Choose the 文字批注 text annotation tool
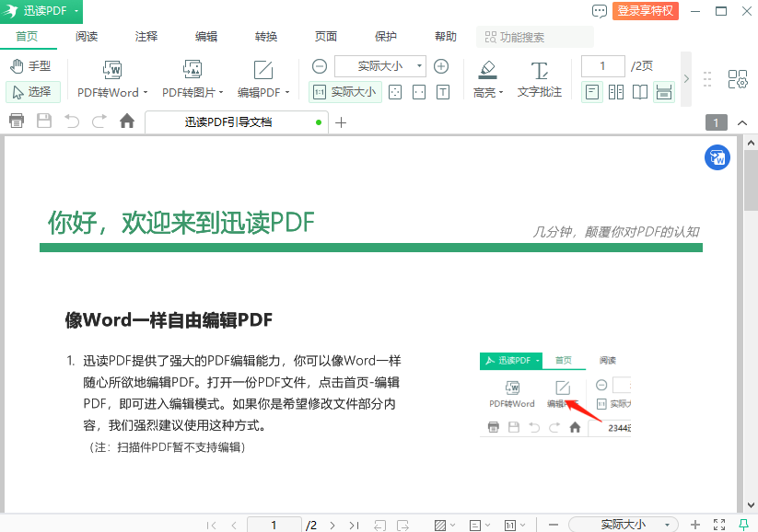The image size is (758, 532). pyautogui.click(x=540, y=80)
